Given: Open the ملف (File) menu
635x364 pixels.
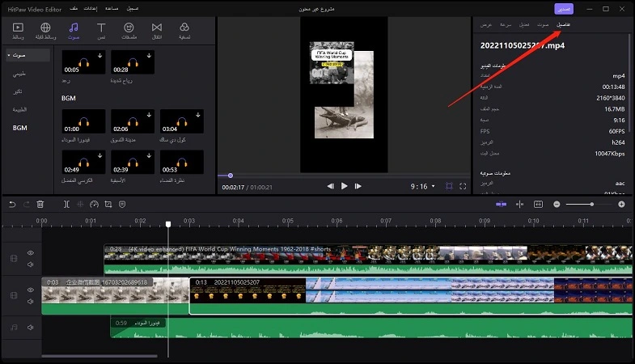Looking at the screenshot, I should 74,9.
